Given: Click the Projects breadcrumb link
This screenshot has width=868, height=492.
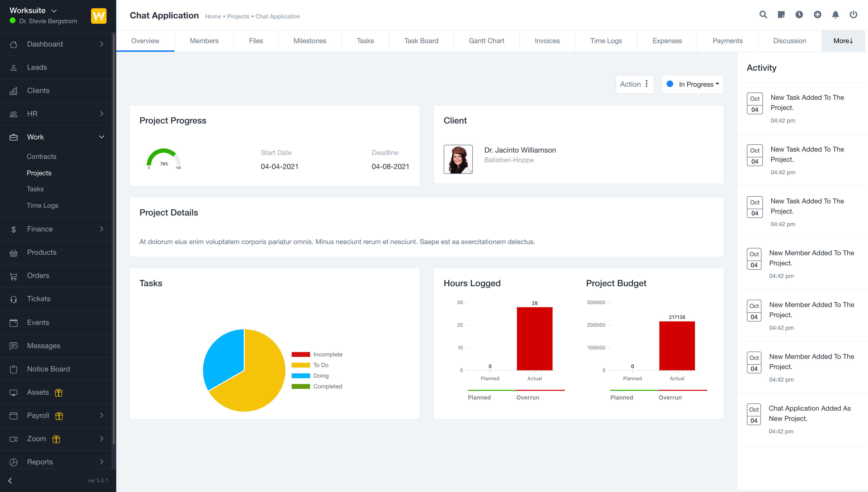Looking at the screenshot, I should coord(238,16).
